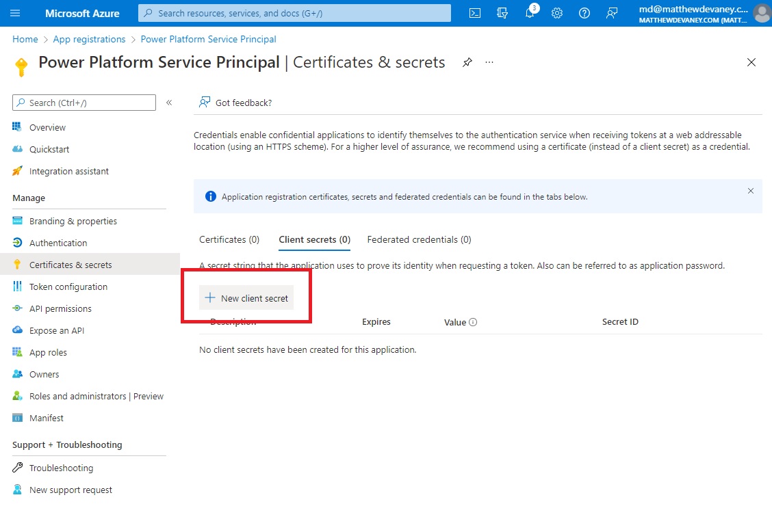
Task: Switch to the Federated credentials tab
Action: [x=419, y=239]
